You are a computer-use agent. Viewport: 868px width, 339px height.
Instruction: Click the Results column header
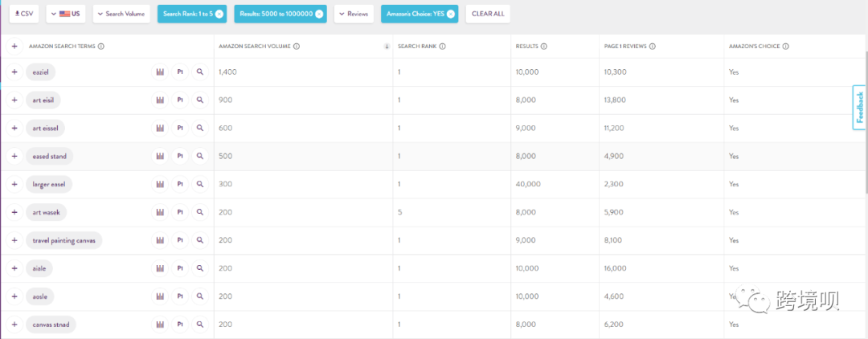tap(526, 47)
